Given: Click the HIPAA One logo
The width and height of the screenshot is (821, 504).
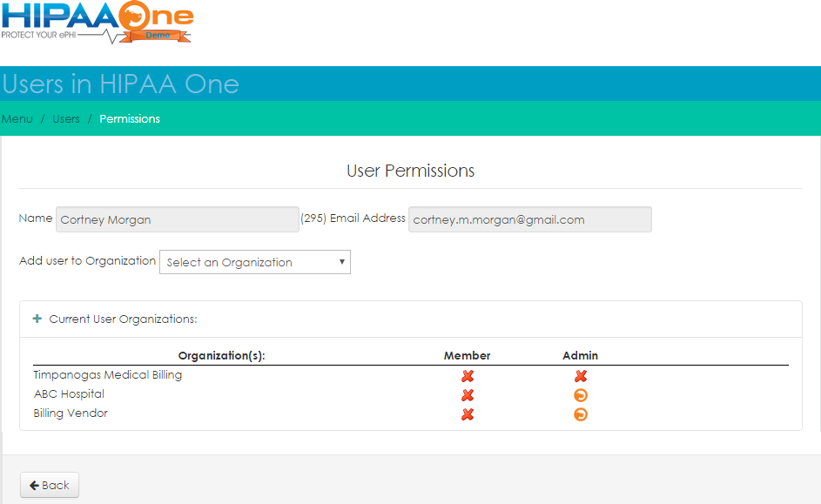Looking at the screenshot, I should tap(97, 23).
